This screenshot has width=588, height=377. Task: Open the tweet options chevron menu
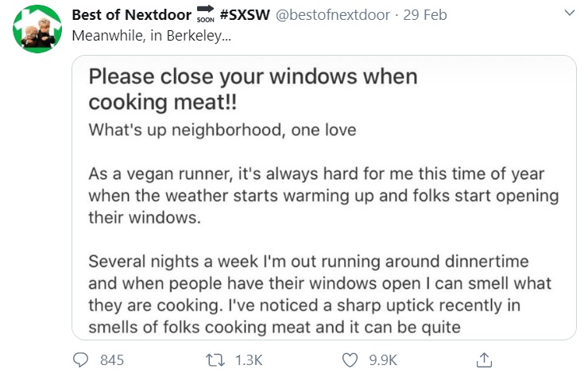coord(568,14)
